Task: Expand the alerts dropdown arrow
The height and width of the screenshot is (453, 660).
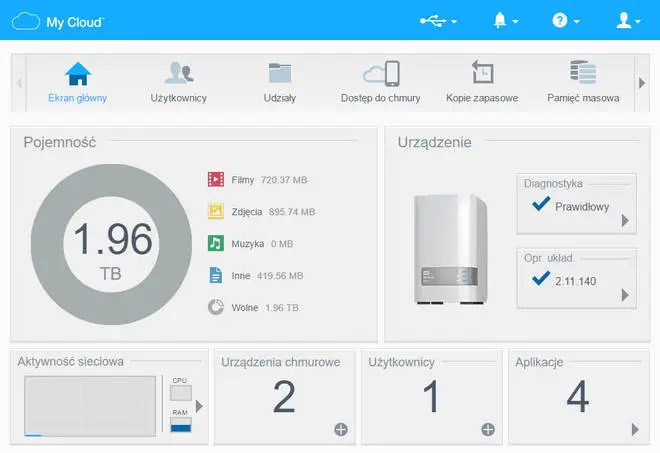Action: pyautogui.click(x=515, y=21)
